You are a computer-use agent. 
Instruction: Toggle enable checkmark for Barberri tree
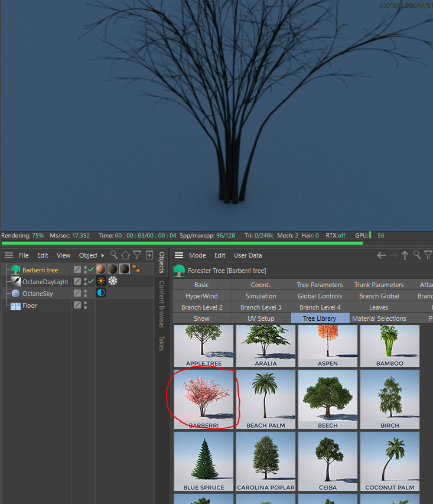[91, 269]
